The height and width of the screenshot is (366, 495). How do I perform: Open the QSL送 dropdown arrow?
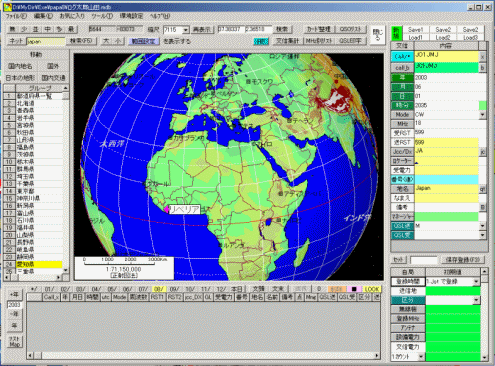[482, 226]
